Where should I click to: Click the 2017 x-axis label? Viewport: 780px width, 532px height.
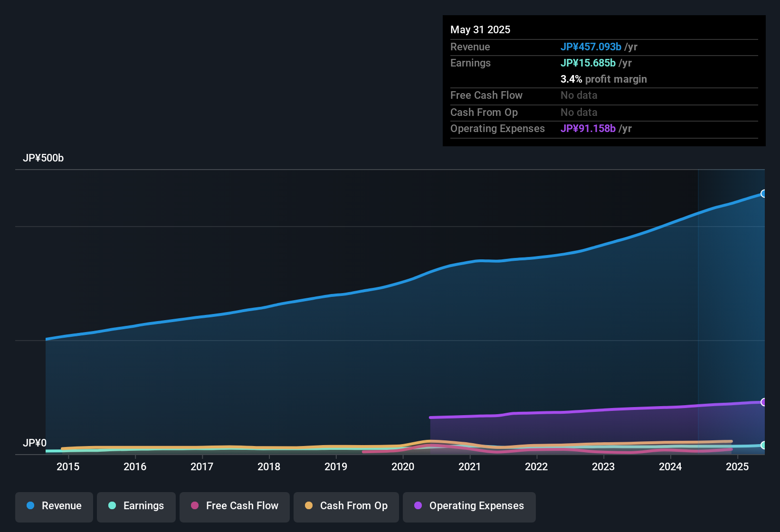click(202, 466)
